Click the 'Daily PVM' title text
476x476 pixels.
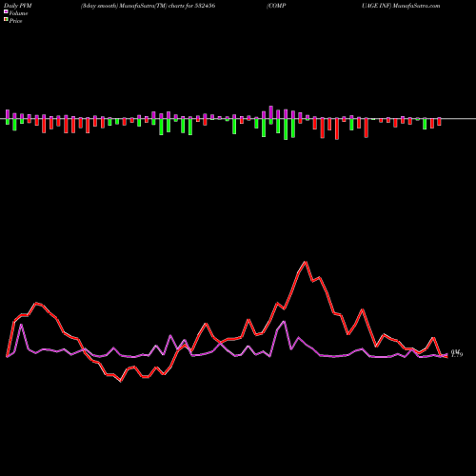coord(18,6)
